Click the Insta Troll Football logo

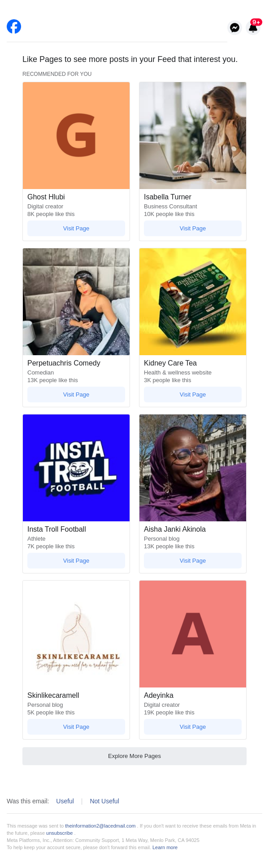[76, 468]
